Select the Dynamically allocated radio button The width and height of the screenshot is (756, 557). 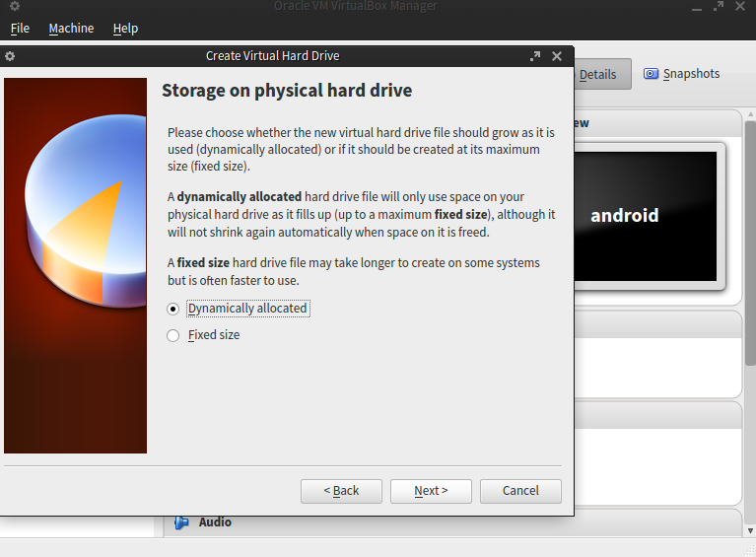tap(173, 309)
